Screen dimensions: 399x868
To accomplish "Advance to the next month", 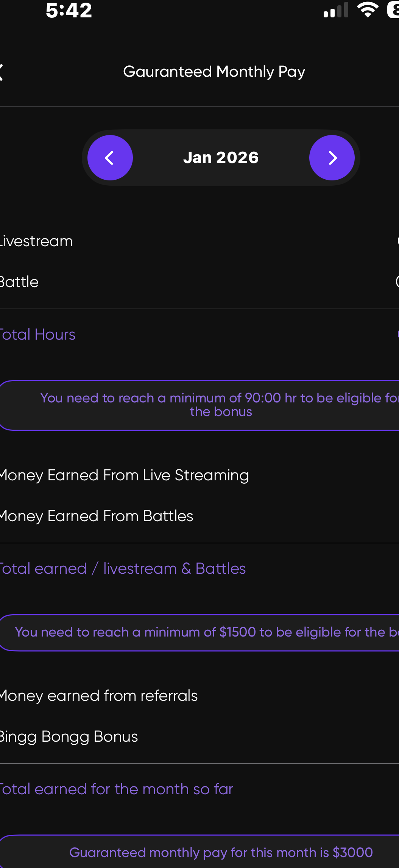I will 332,158.
